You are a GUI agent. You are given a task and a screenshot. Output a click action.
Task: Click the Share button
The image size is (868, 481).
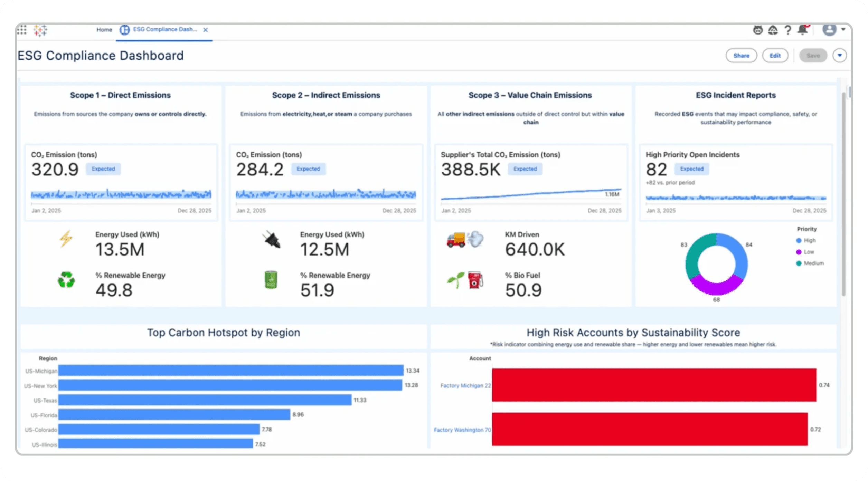click(741, 56)
